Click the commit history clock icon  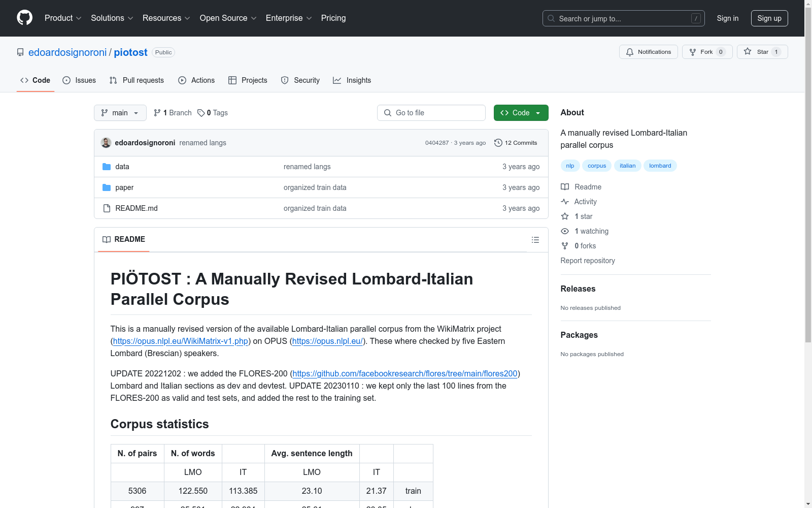498,143
